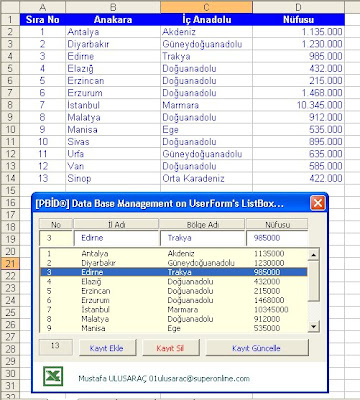Viewport: 360px width, 400px height.
Task: Click the Nüfusu column header in userform
Action: point(277,224)
